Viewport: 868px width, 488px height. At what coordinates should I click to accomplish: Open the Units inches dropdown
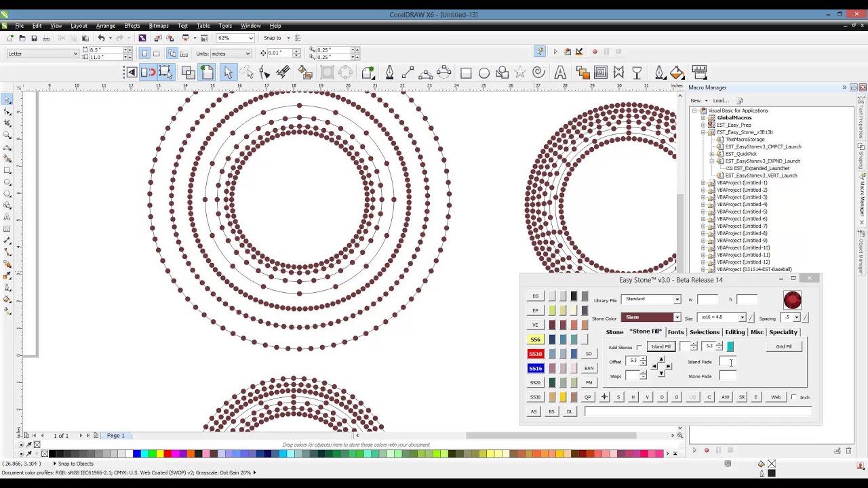248,54
